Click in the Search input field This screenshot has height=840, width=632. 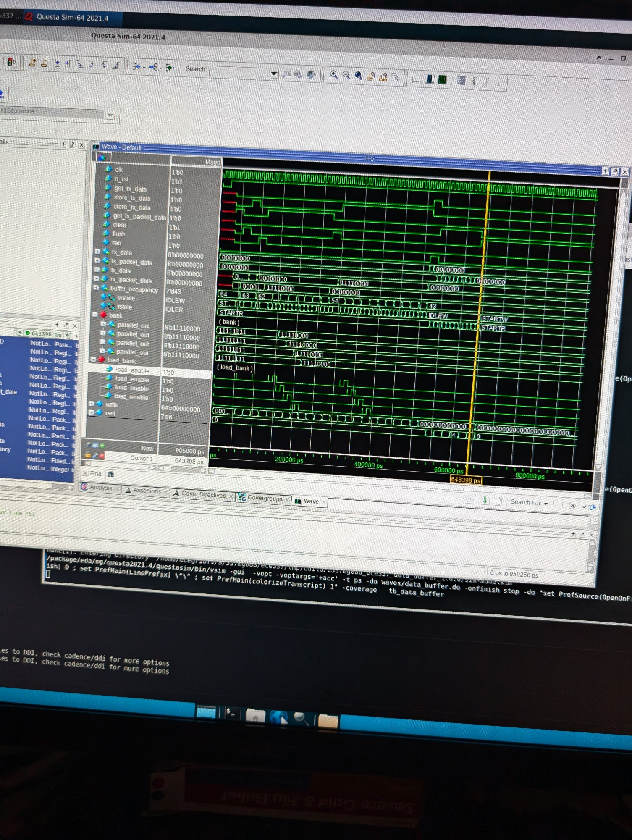[239, 72]
